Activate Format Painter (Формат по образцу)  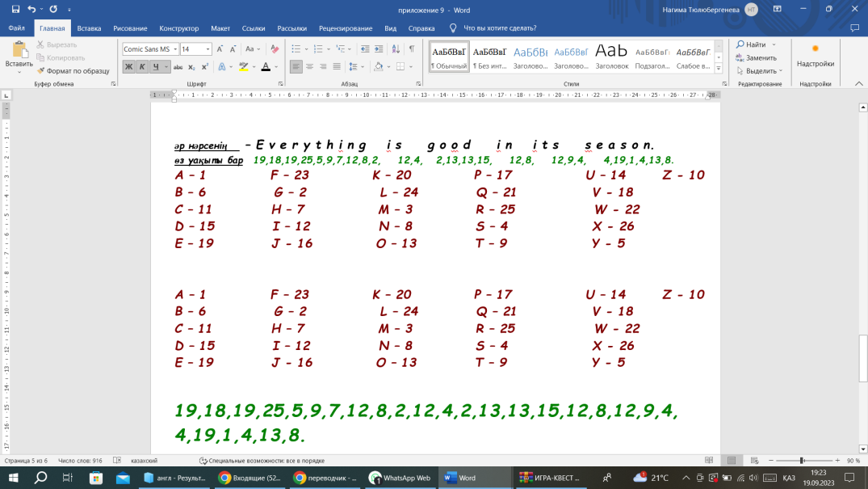tap(73, 71)
